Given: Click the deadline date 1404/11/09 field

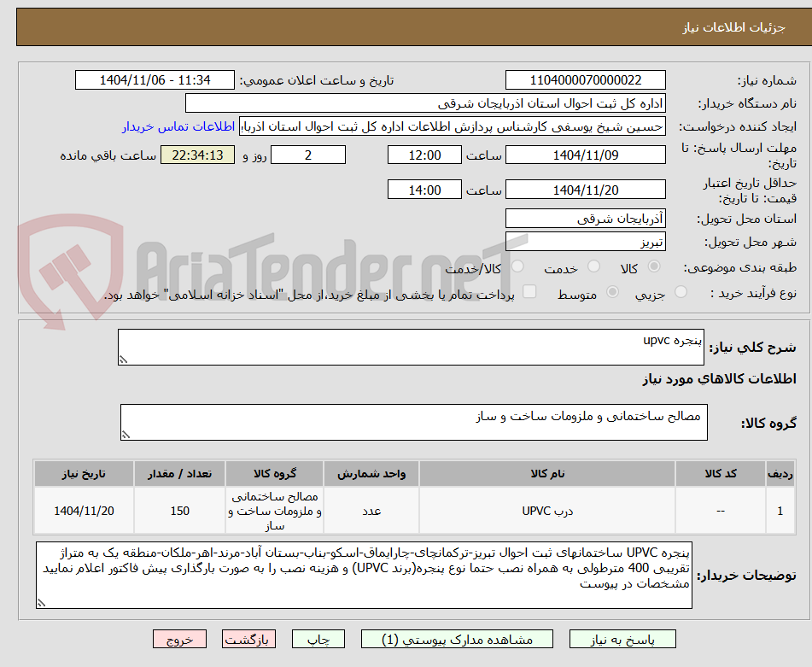Looking at the screenshot, I should click(x=585, y=155).
